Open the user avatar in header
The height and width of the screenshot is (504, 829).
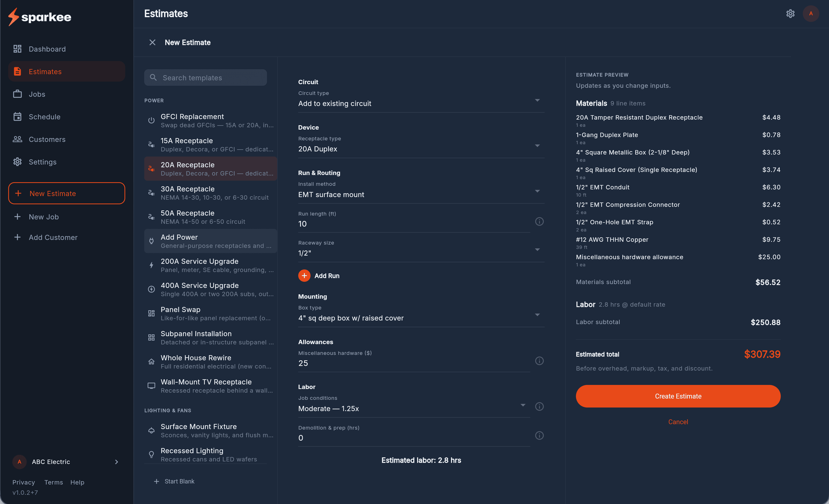(811, 13)
